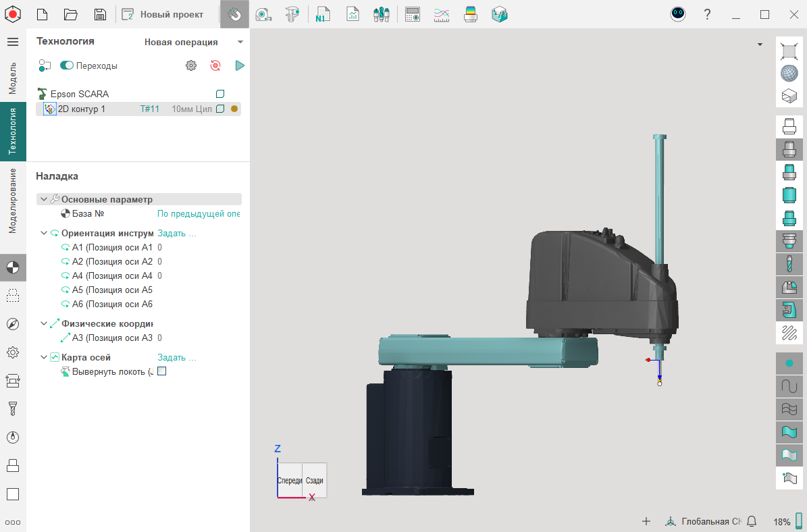The width and height of the screenshot is (807, 532).
Task: Toggle visibility box of Epson SCARA
Action: click(219, 94)
